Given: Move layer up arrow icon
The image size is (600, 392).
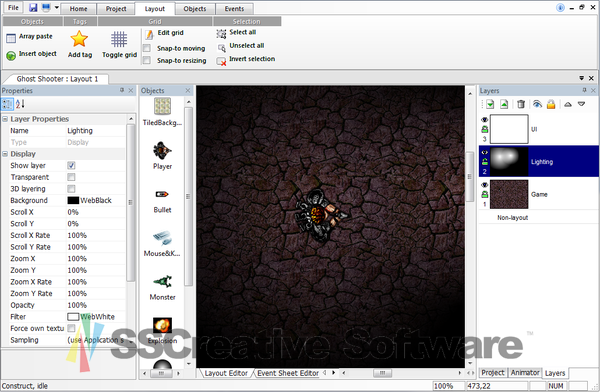Looking at the screenshot, I should point(568,104).
